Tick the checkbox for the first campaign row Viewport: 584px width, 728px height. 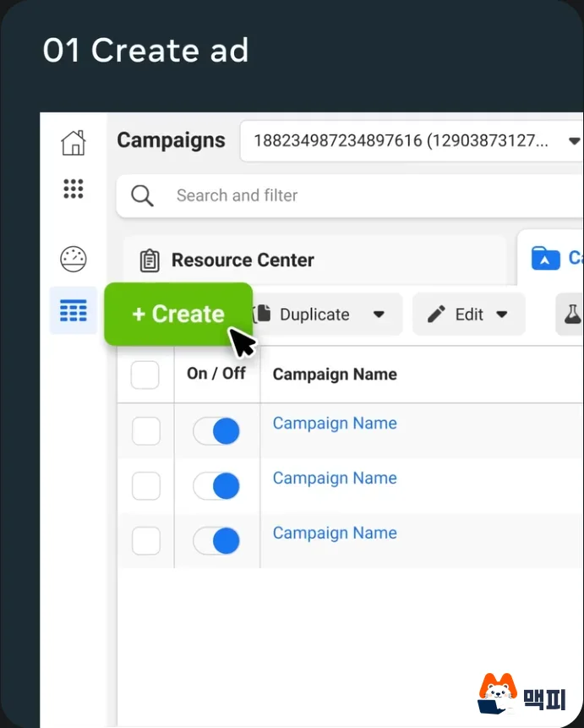click(x=146, y=431)
